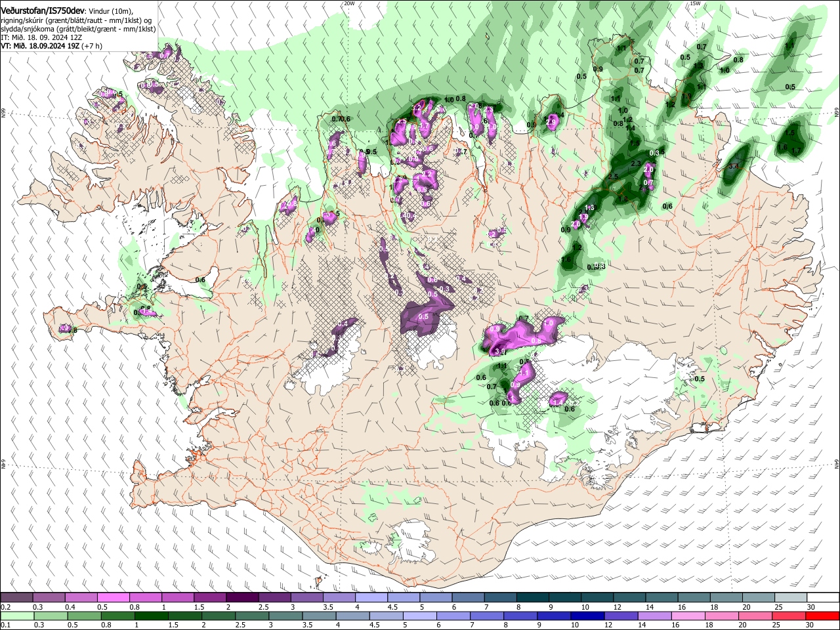Pick the palest green 0.1 swatch in lower legend row
Screen dimensions: 840x630
(16, 616)
